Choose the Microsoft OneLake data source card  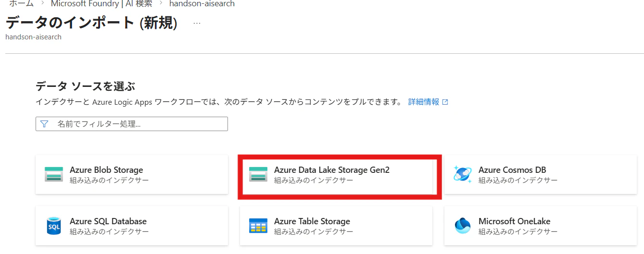coord(541,226)
